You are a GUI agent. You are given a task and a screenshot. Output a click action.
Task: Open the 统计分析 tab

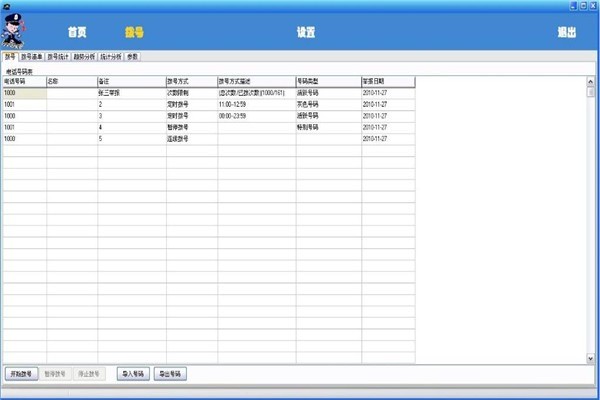click(111, 57)
